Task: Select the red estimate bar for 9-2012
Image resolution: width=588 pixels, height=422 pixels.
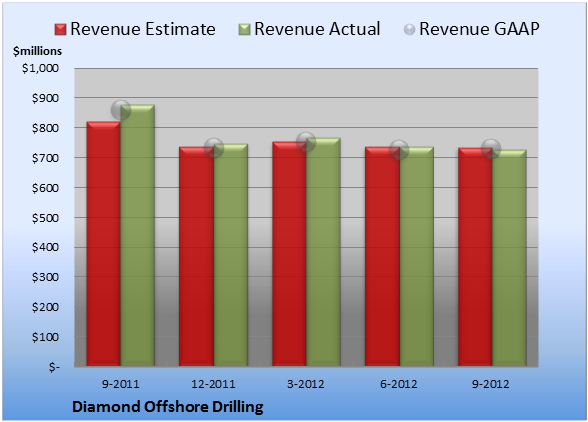Action: click(475, 257)
